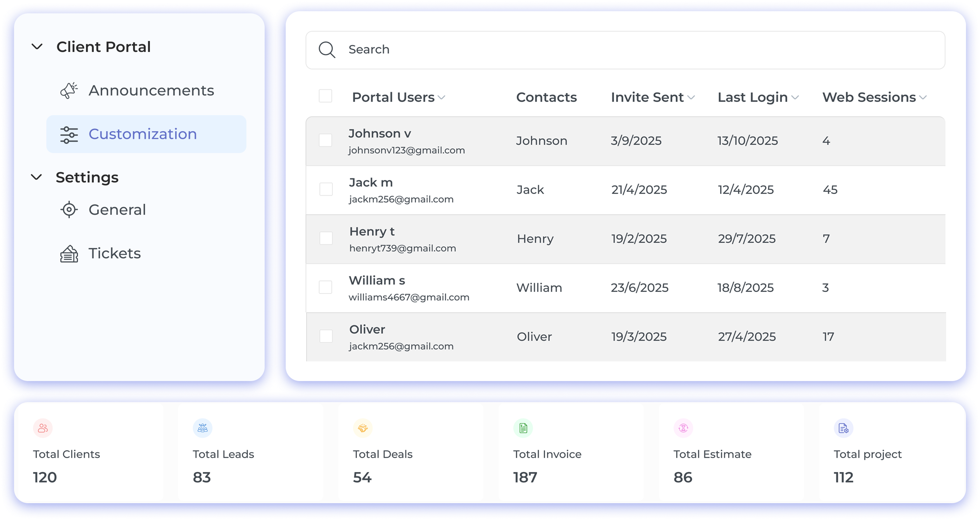Click the invite date 23/6/2025
This screenshot has height=520, width=980.
(639, 288)
